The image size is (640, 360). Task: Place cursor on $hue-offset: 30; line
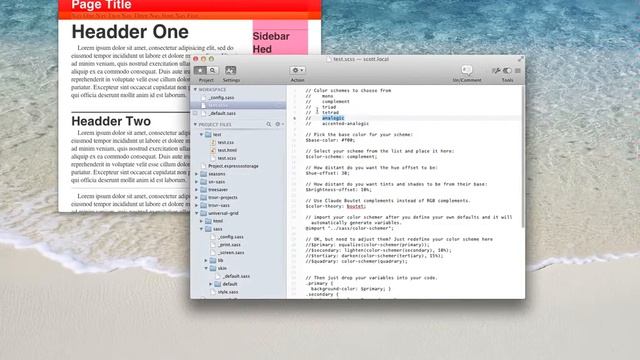click(x=328, y=173)
